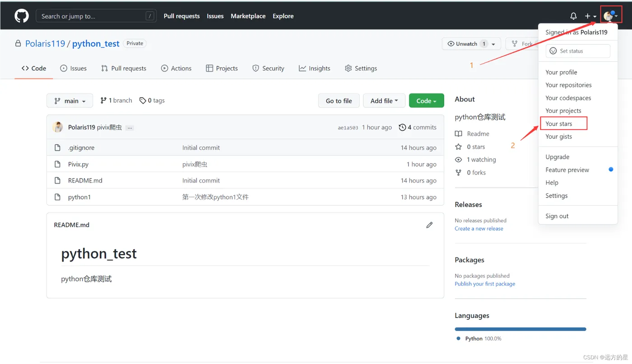Open Polaris119 avatar in commit row

pyautogui.click(x=58, y=127)
